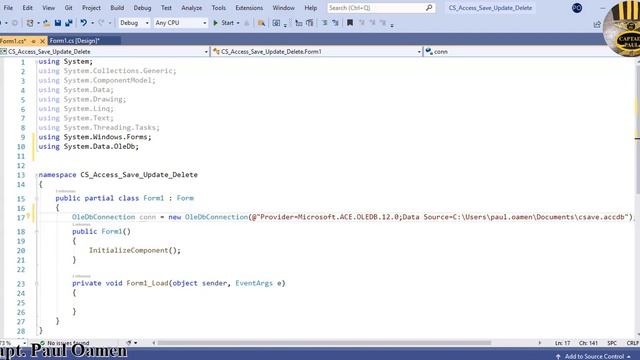Open the Debug menu
The width and height of the screenshot is (640, 360).
142,8
